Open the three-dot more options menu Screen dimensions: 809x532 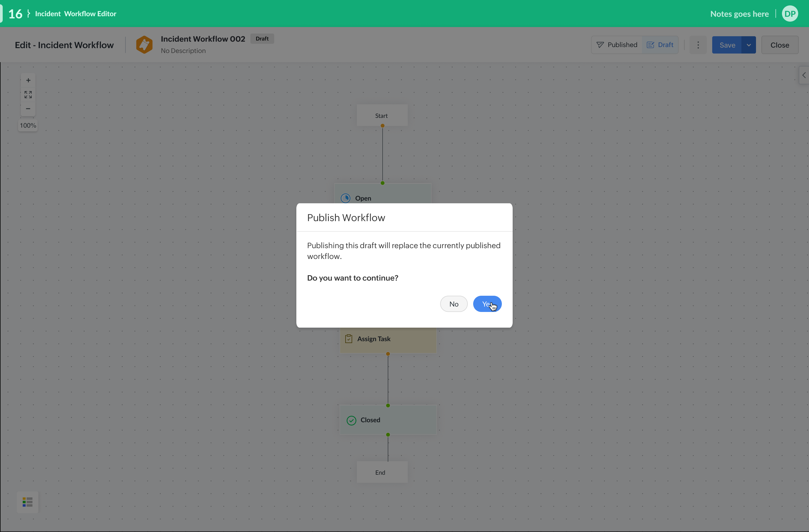[698, 45]
